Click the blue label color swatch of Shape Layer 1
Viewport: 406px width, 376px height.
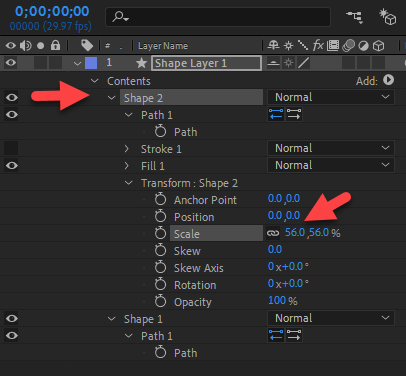point(91,63)
